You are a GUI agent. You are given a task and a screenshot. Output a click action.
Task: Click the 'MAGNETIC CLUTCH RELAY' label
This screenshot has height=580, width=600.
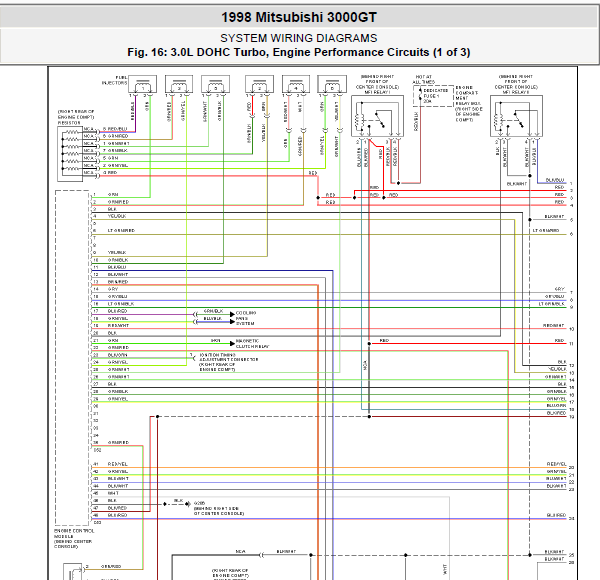click(x=252, y=344)
